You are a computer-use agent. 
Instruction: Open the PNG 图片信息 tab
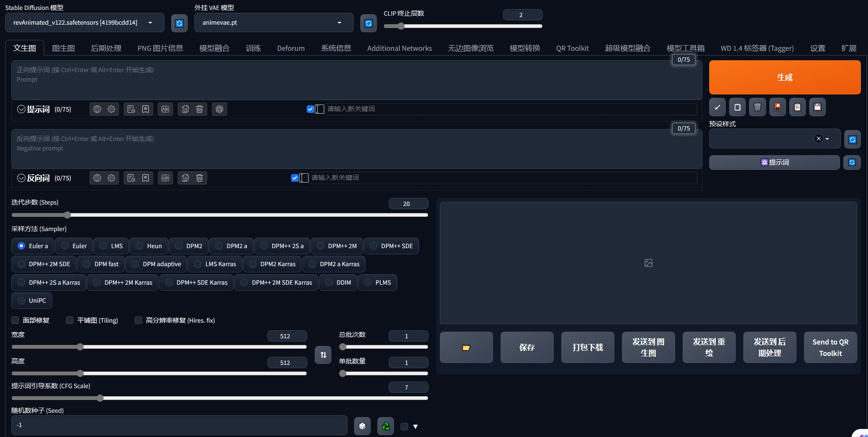pyautogui.click(x=160, y=48)
